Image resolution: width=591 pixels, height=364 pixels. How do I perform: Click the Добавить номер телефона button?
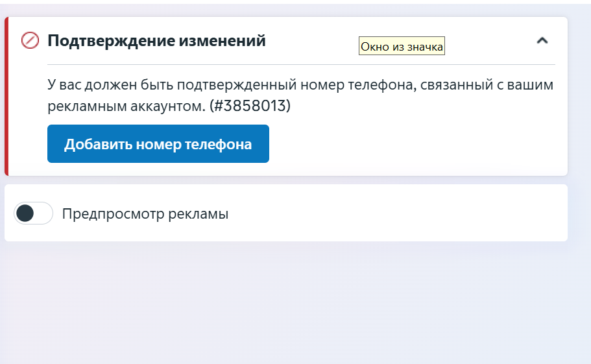[158, 144]
